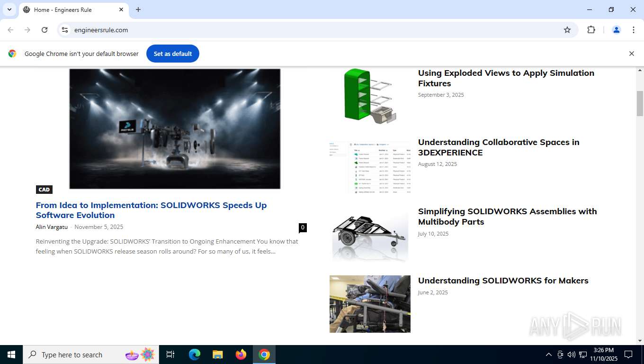The image size is (644, 364).
Task: Click the CAD category tag
Action: (44, 190)
